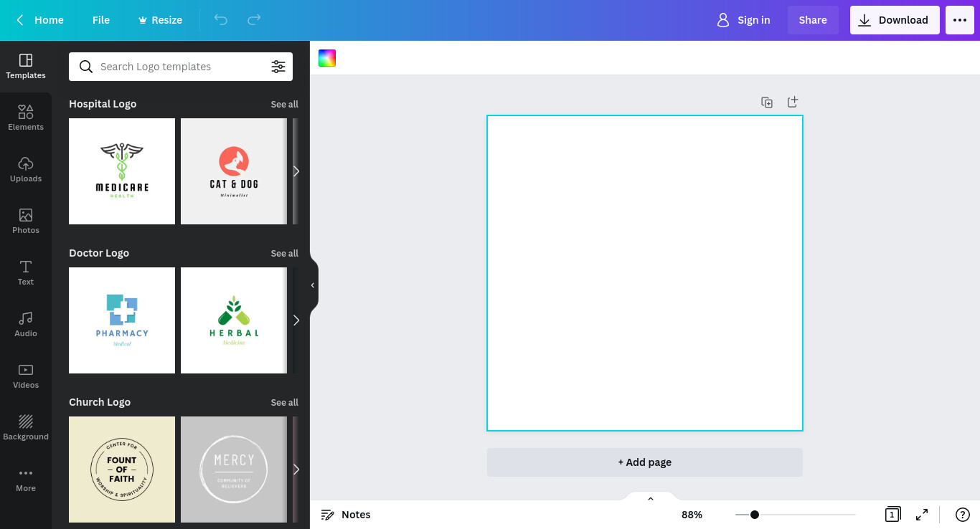Show next Doctor Logo templates arrow
The width and height of the screenshot is (980, 529).
pyautogui.click(x=296, y=320)
